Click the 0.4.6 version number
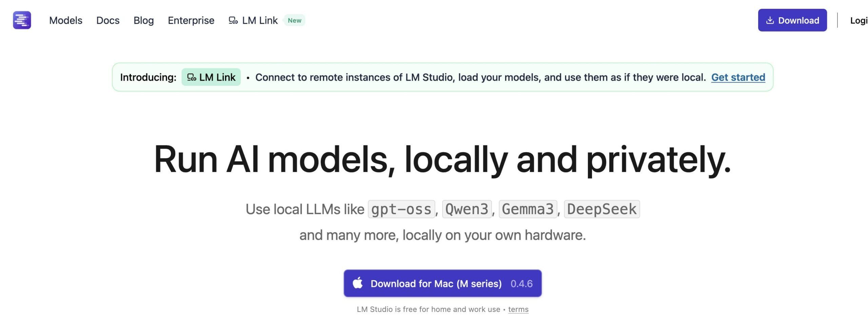868x334 pixels. 521,284
